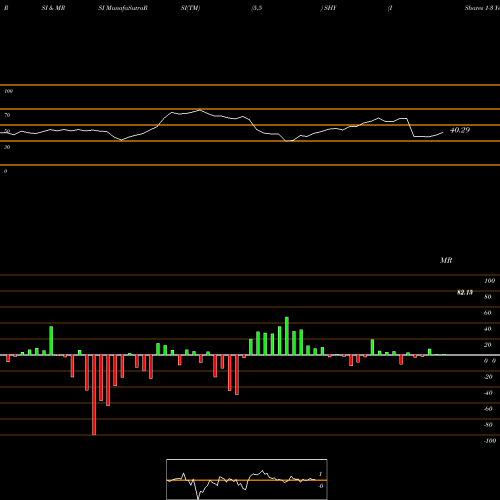500x500 pixels.
Task: Click the RSI 0 level label
Action: 5,171
